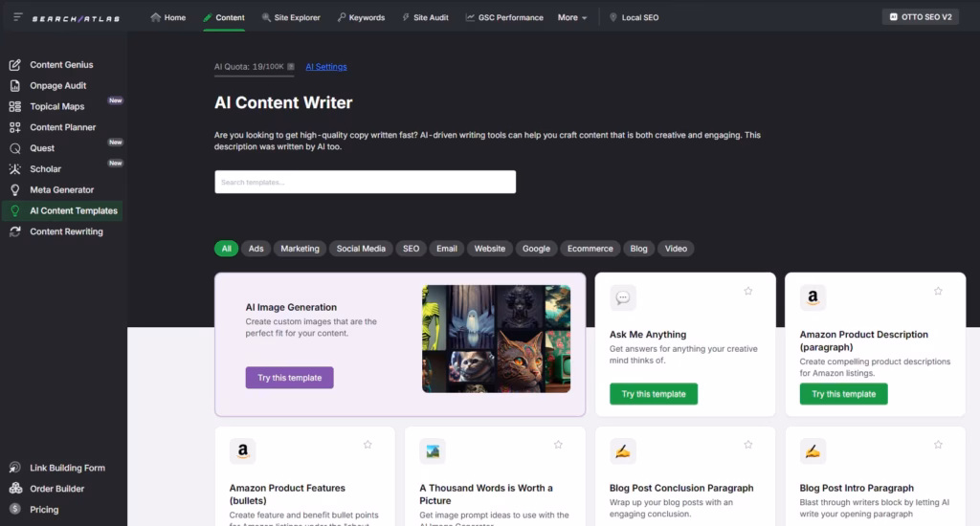The width and height of the screenshot is (980, 526).
Task: Click the hamburger menu icon beside logo
Action: 18,17
